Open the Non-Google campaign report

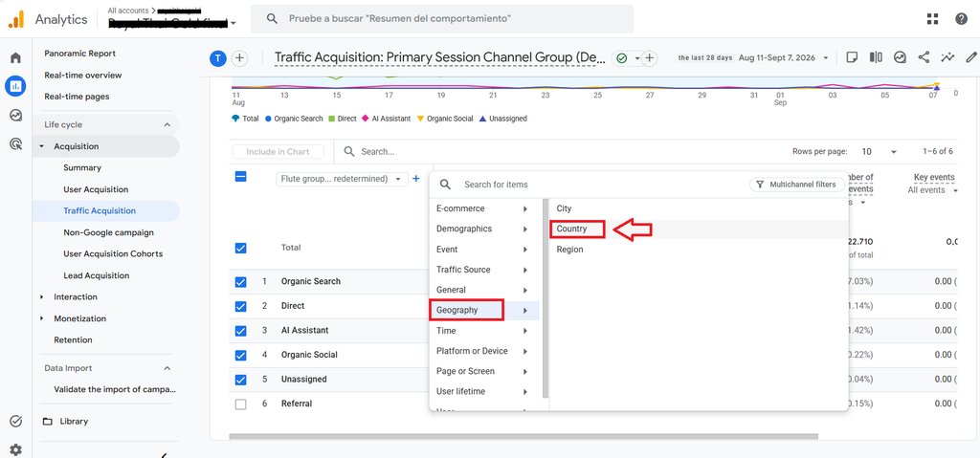(x=109, y=232)
